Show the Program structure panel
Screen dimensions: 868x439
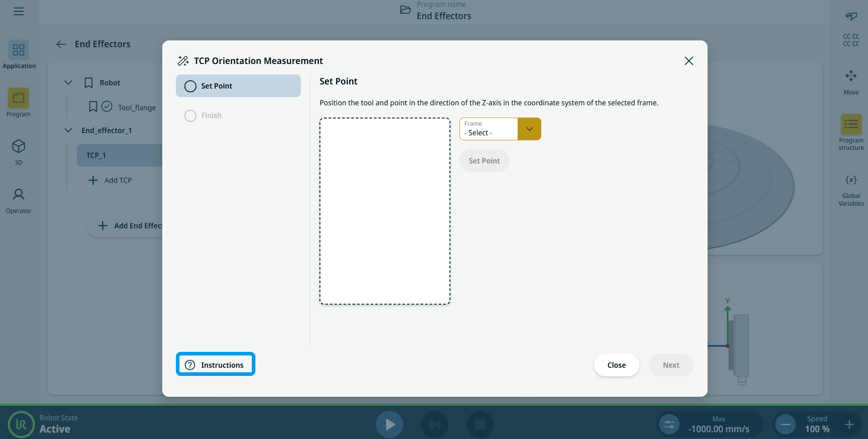click(851, 125)
